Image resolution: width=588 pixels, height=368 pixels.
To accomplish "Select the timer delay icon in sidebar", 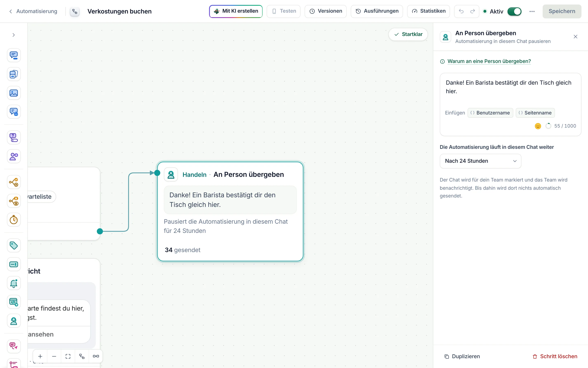I will [x=14, y=220].
